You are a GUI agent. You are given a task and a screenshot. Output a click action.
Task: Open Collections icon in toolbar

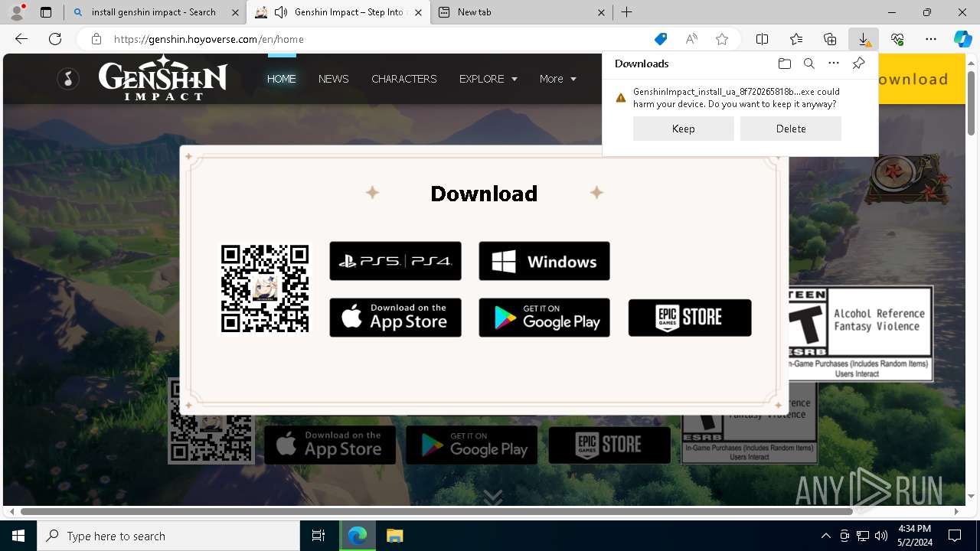click(x=830, y=39)
